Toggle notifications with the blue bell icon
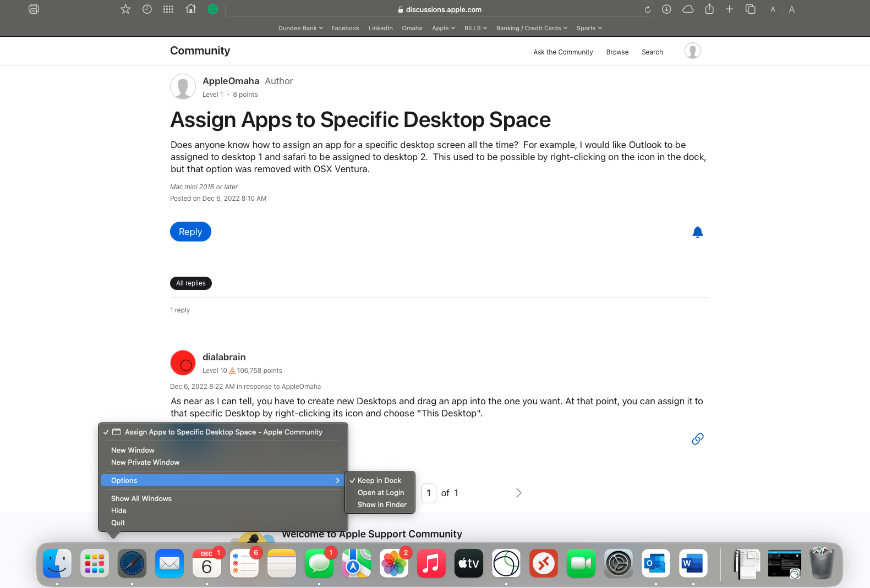The height and width of the screenshot is (588, 870). click(698, 232)
